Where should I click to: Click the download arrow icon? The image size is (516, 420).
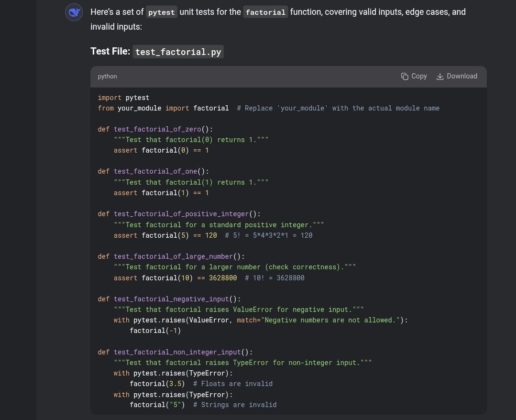(x=439, y=77)
